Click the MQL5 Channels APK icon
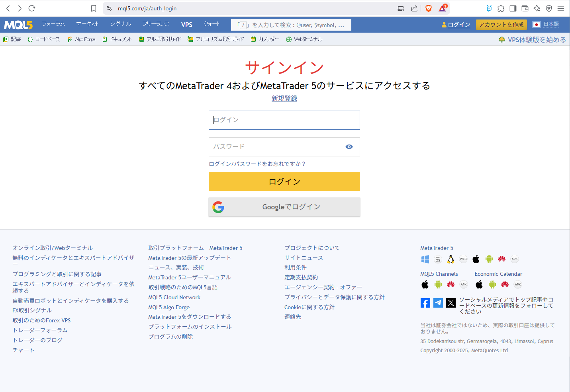The image size is (570, 392). tap(463, 285)
